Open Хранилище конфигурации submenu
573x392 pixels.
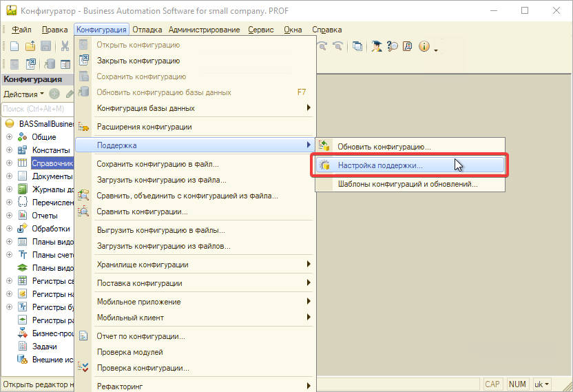pos(142,265)
